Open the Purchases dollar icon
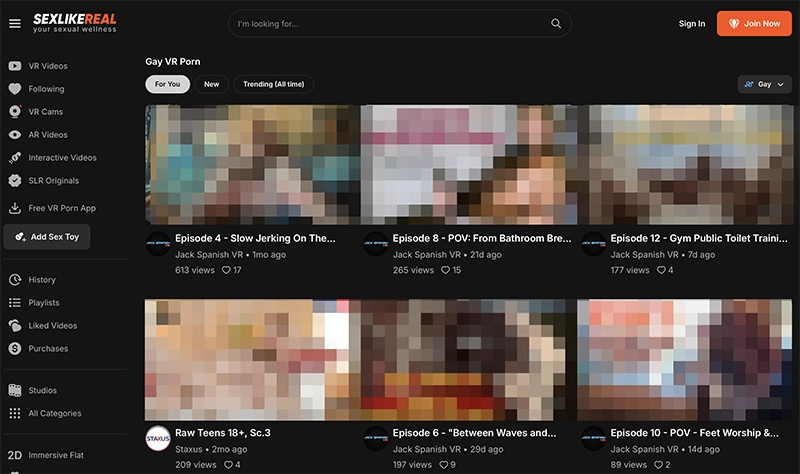The height and width of the screenshot is (474, 800). pos(15,349)
